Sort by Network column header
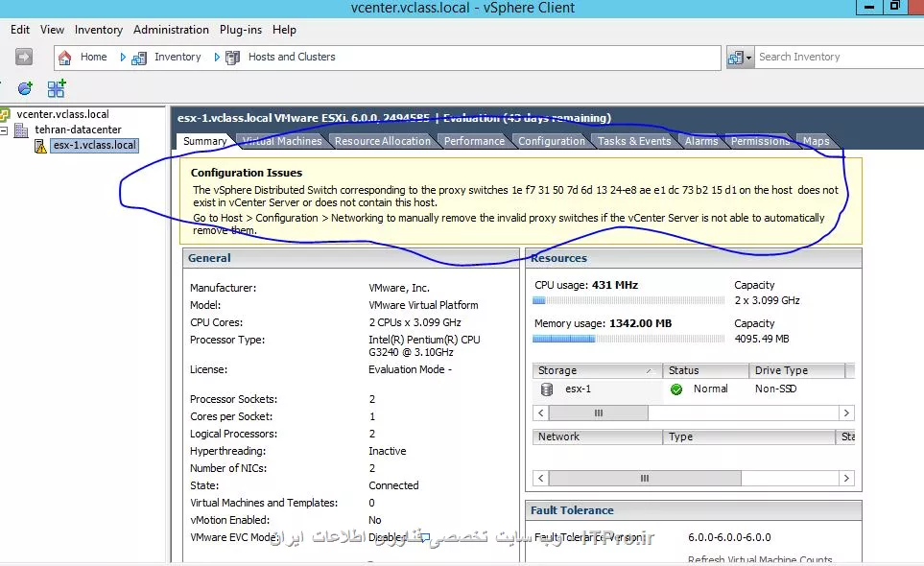The image size is (924, 566). 597,437
